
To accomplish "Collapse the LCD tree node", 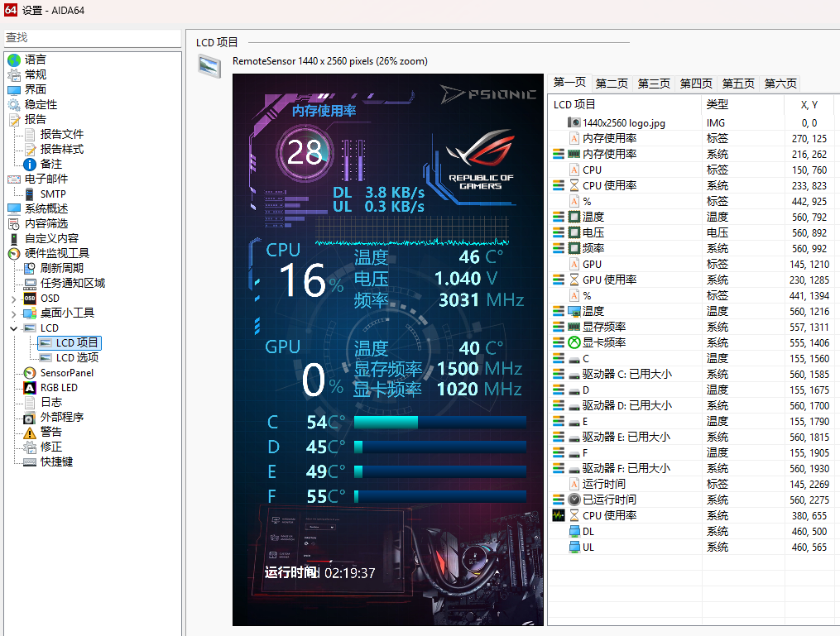I will 13,328.
